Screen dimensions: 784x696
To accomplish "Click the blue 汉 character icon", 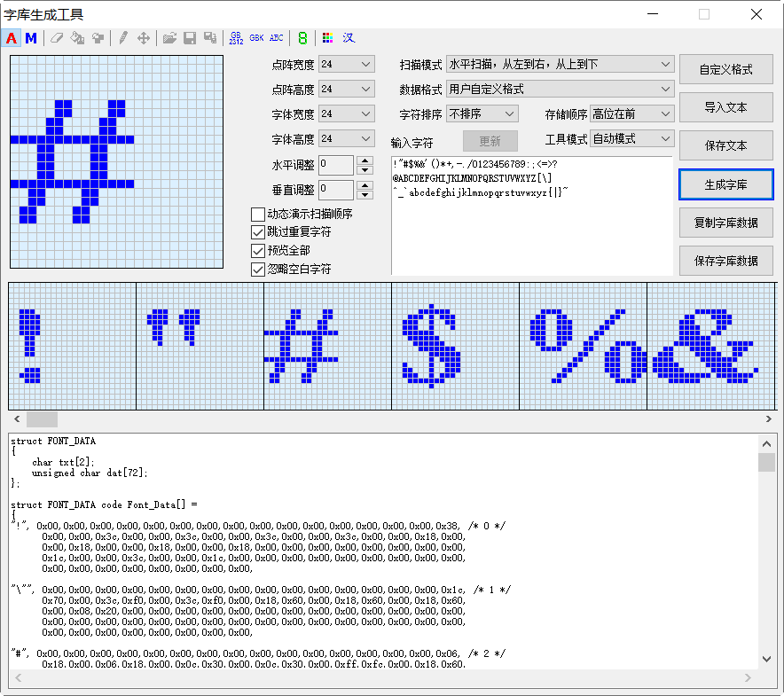I will [349, 38].
